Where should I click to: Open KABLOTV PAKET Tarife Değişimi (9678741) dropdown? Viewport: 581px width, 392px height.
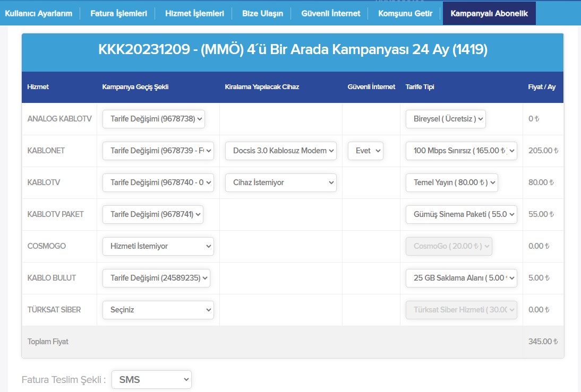tap(152, 214)
